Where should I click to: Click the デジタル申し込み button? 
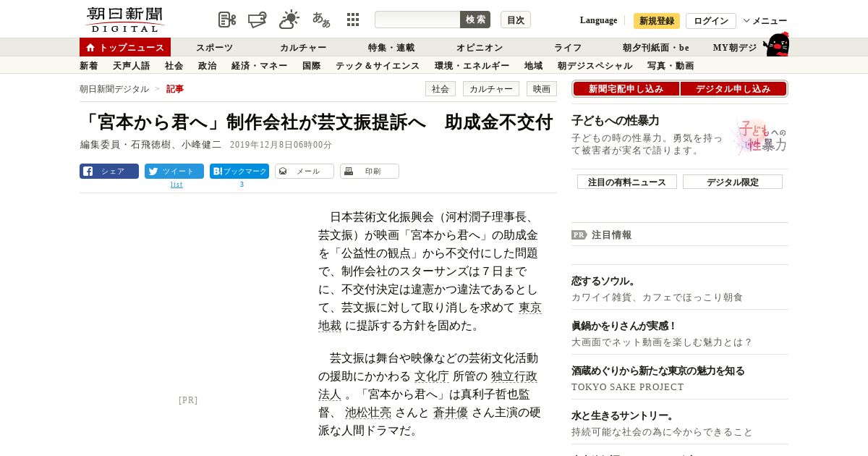click(x=733, y=89)
